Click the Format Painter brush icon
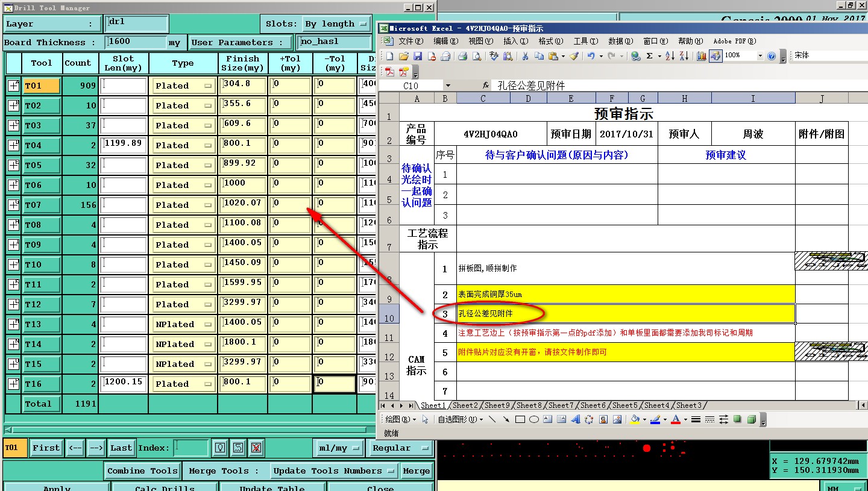868x491 pixels. click(574, 56)
